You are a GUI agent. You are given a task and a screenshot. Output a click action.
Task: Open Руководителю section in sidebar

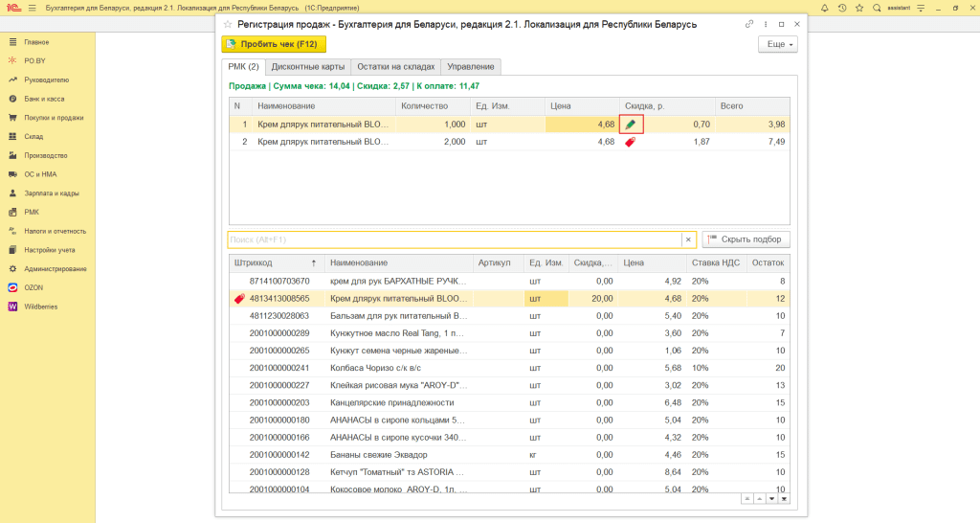(48, 80)
